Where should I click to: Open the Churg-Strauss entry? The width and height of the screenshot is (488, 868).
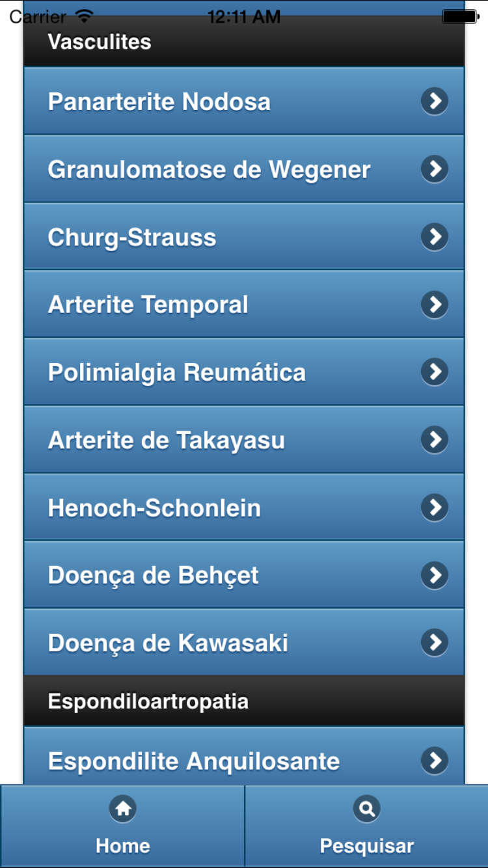[244, 236]
